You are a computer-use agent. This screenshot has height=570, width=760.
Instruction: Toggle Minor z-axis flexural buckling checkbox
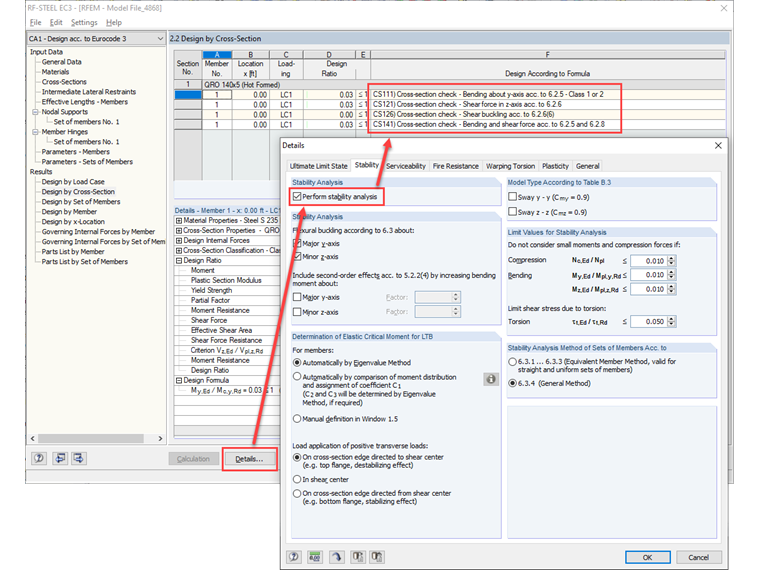tap(297, 256)
